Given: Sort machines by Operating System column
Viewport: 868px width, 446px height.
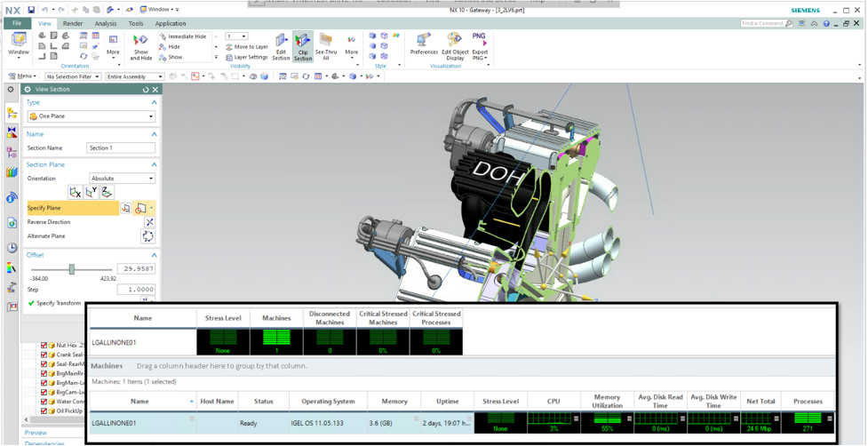Looking at the screenshot, I should 328,402.
